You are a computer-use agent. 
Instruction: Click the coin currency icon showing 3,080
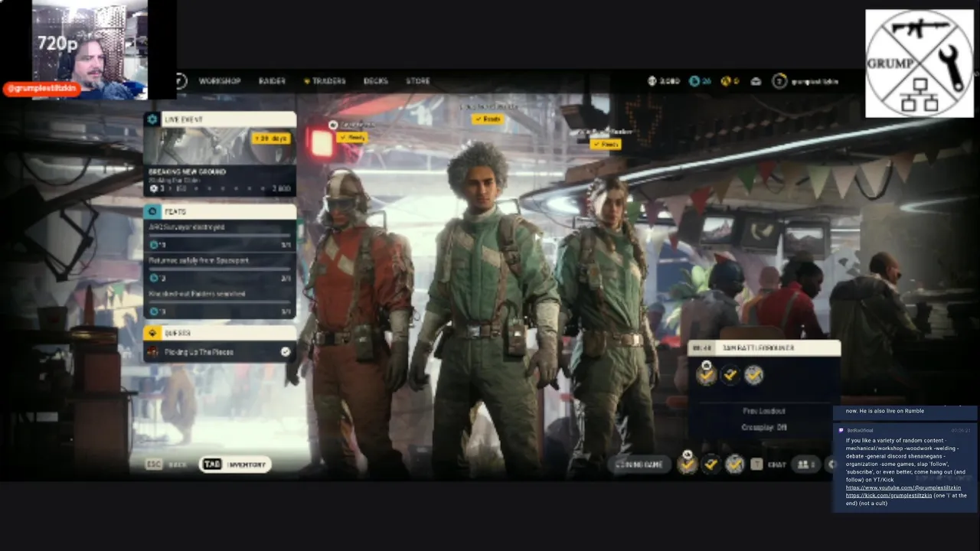[652, 80]
